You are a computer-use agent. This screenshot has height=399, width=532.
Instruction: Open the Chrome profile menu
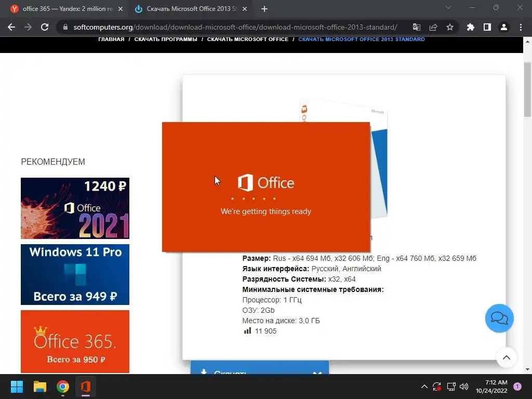tap(504, 27)
